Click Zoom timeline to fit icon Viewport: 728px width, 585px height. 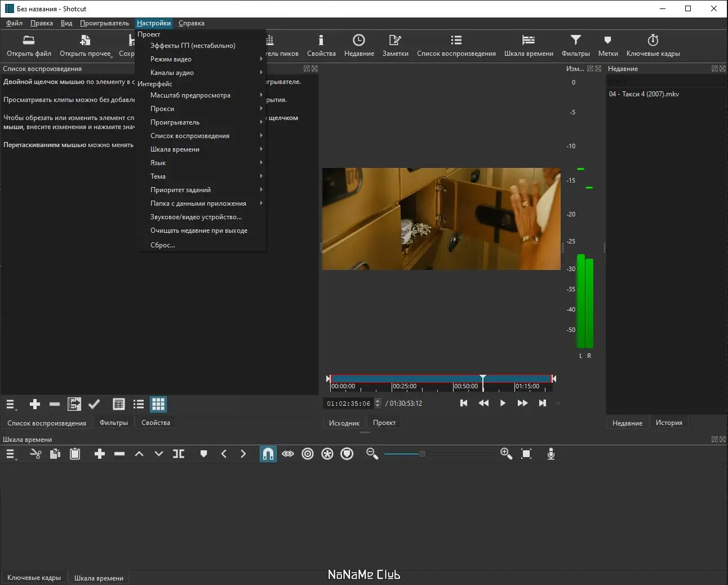point(526,454)
